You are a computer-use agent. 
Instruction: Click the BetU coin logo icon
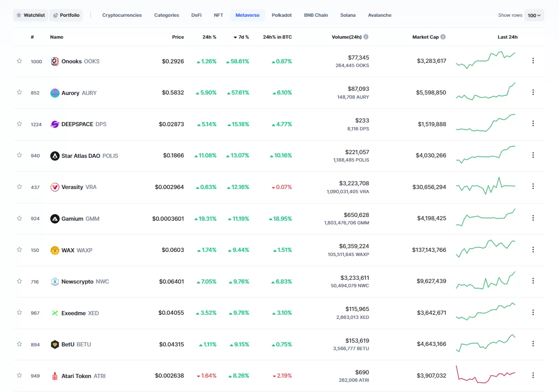click(x=55, y=345)
